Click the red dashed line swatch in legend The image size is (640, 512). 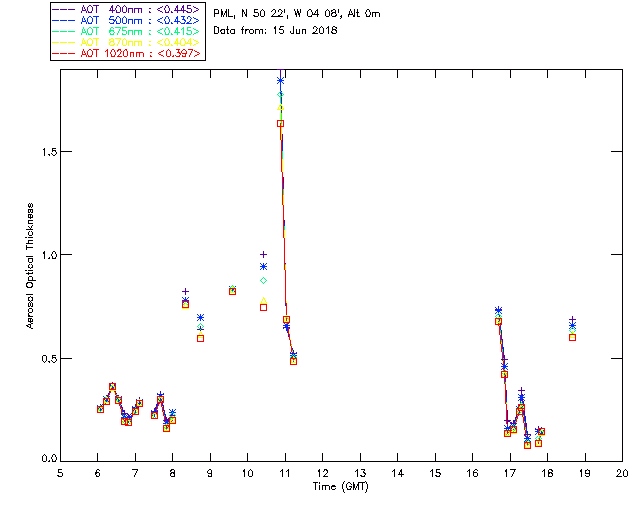[64, 53]
